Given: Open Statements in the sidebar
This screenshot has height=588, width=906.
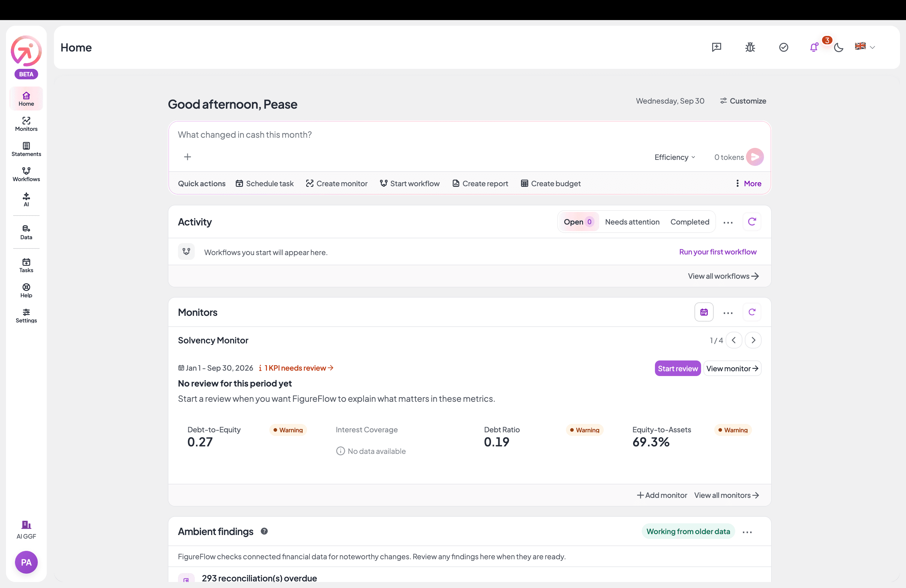Looking at the screenshot, I should tap(26, 149).
